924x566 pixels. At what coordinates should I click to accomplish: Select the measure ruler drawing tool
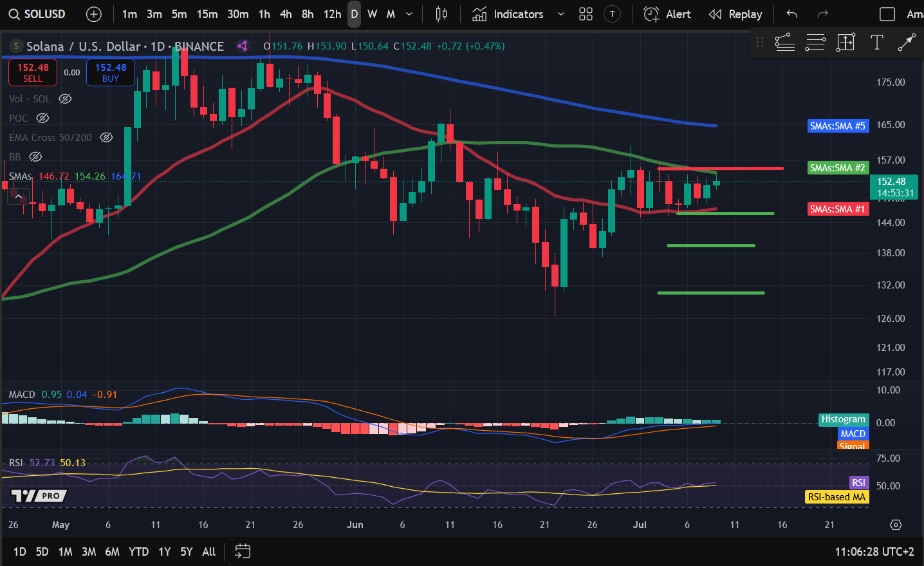pyautogui.click(x=845, y=42)
